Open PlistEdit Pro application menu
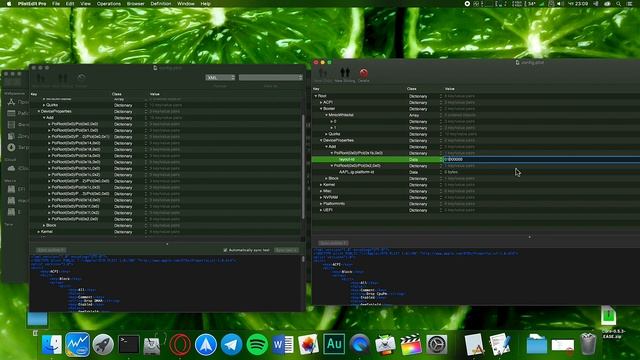Screen dimensions: 640x360 32,4
